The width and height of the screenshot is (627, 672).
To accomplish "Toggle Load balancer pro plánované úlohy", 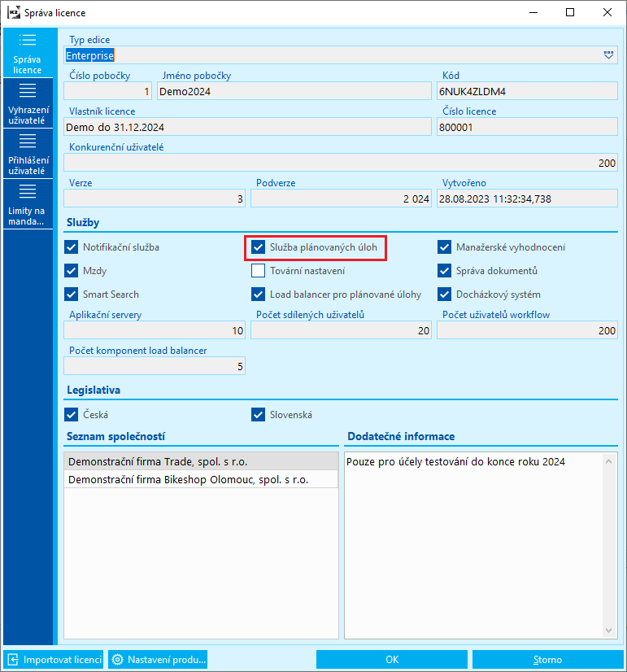I will pyautogui.click(x=258, y=295).
